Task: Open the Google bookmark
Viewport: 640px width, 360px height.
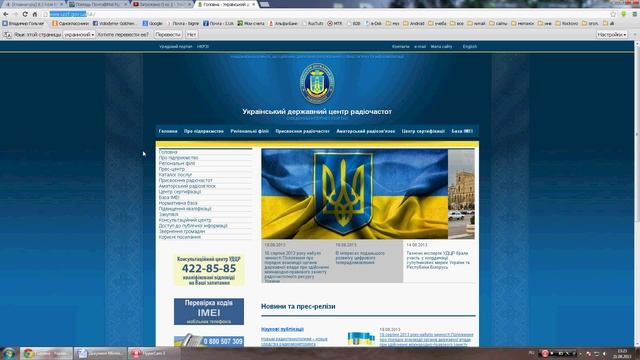Action: pyautogui.click(x=153, y=24)
